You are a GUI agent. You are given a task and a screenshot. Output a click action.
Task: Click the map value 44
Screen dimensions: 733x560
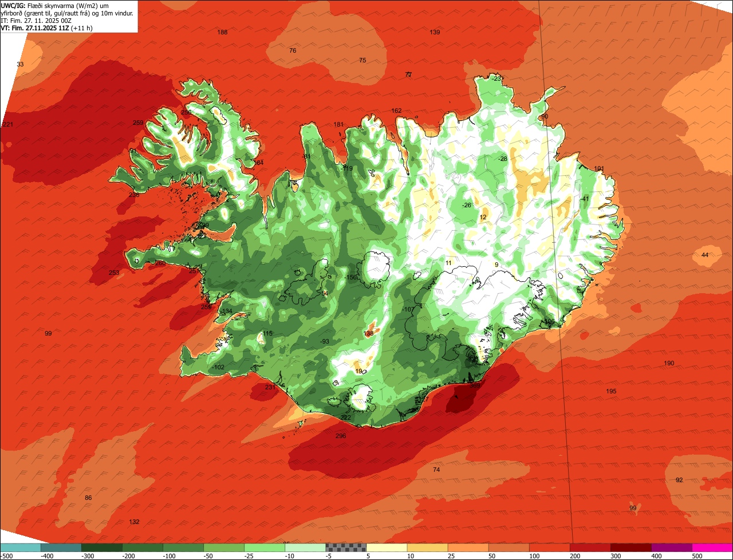[705, 255]
